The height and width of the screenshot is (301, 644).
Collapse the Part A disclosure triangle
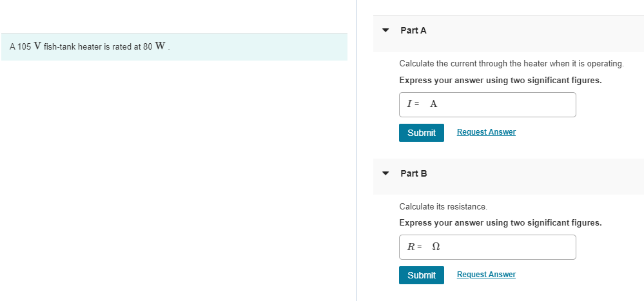[385, 30]
